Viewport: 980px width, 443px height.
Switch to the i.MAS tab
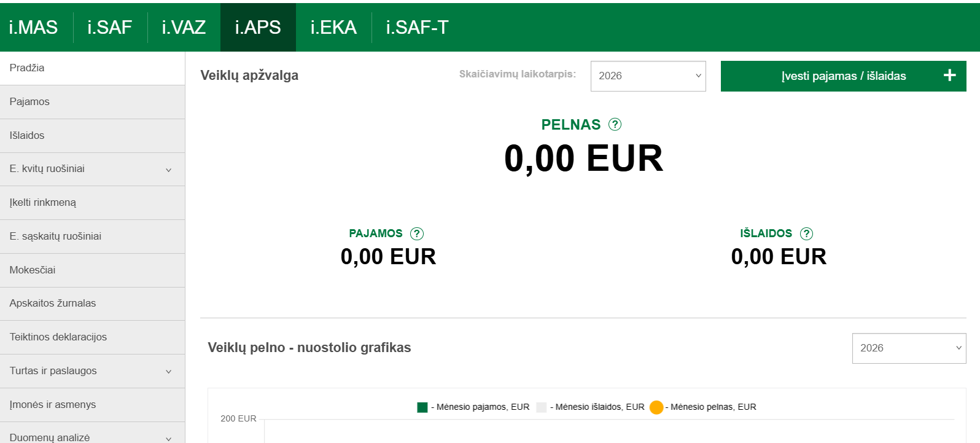coord(34,28)
